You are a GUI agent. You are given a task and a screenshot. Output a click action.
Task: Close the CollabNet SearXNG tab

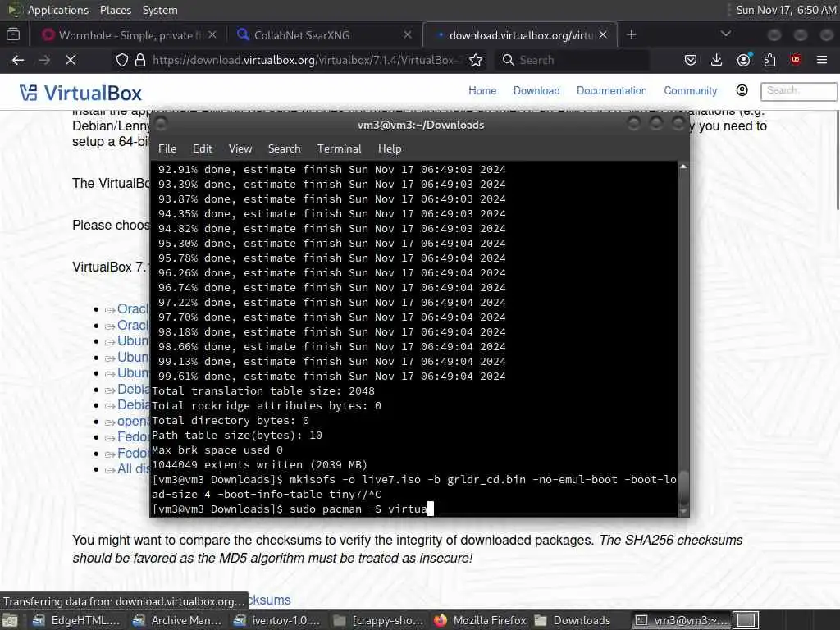click(x=407, y=34)
